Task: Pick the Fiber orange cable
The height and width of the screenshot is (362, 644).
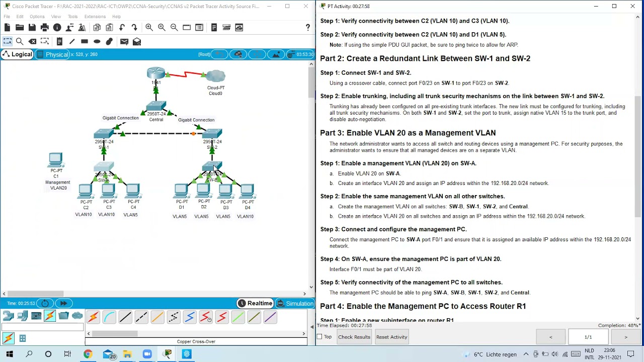Action: click(157, 317)
